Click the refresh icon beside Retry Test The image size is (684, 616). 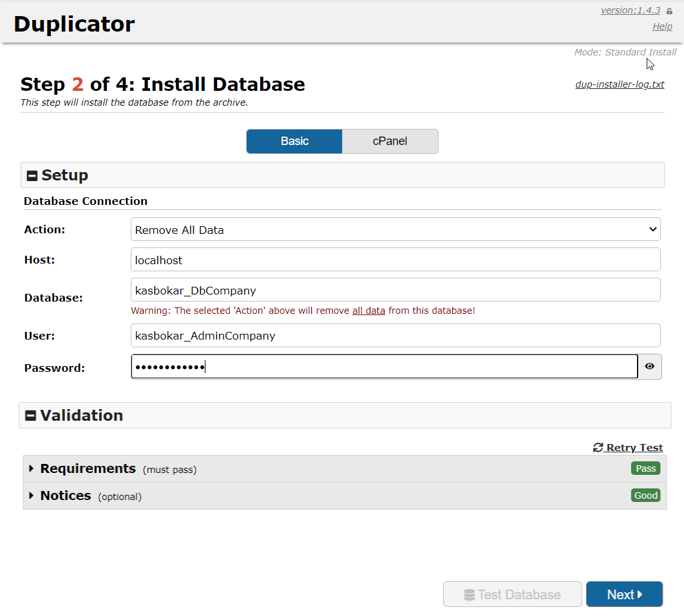(598, 447)
